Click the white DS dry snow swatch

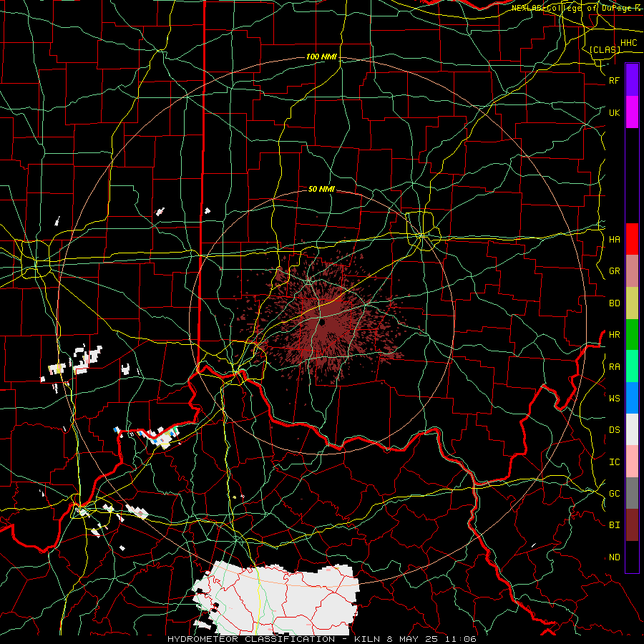point(632,429)
